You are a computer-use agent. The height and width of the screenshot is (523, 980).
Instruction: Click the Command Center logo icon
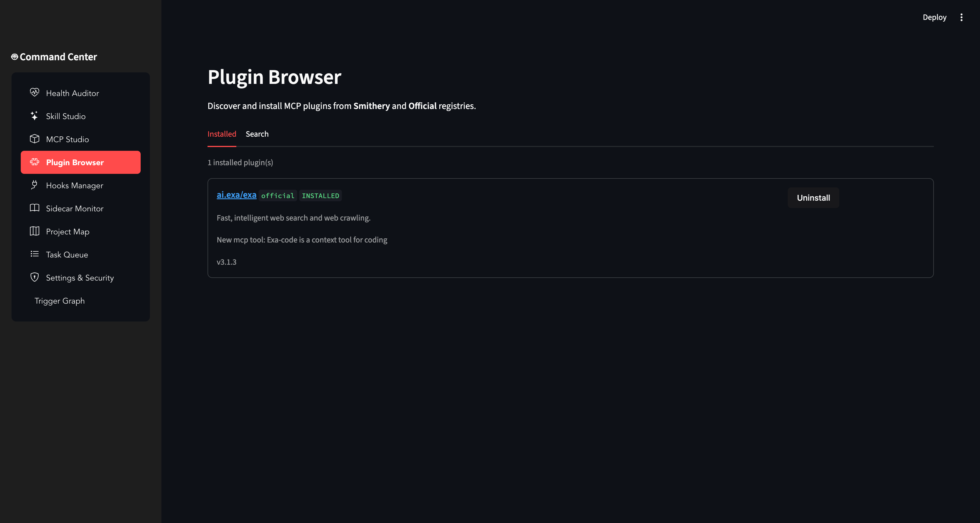coord(14,57)
